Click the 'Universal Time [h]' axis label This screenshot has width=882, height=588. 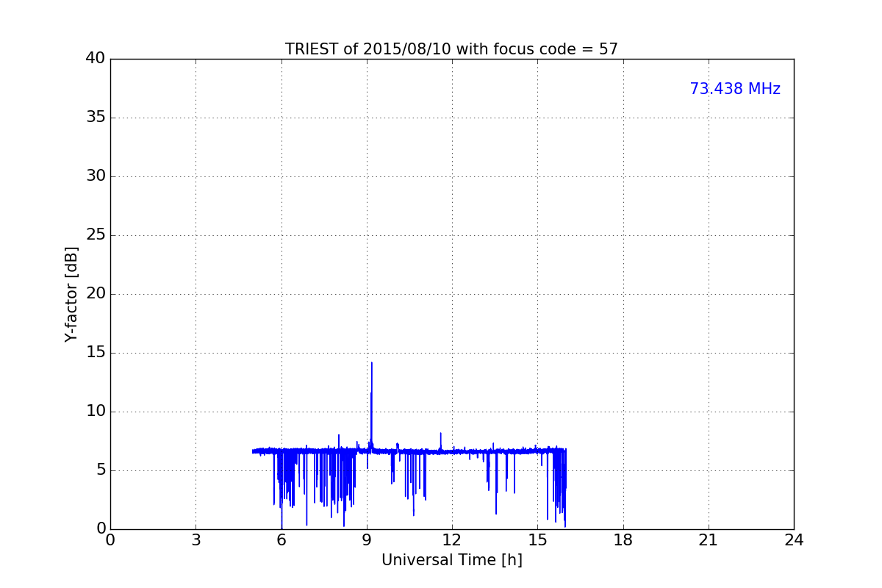(x=451, y=560)
